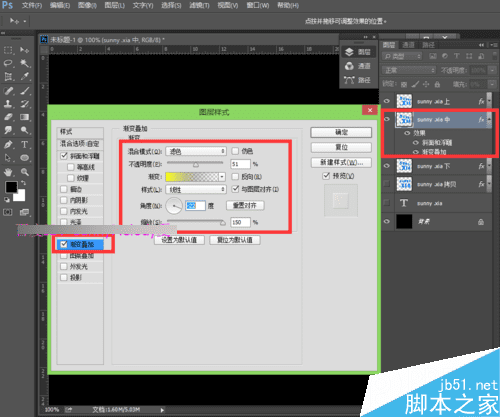Open the File (文件) menu
The height and width of the screenshot is (417, 500).
tap(32, 5)
